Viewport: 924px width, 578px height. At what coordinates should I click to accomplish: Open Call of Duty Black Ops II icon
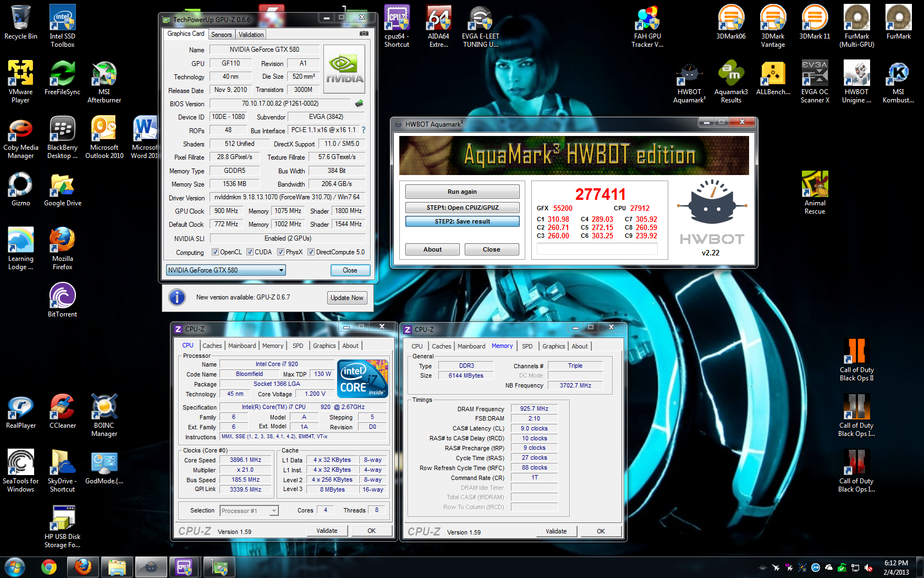tap(856, 359)
